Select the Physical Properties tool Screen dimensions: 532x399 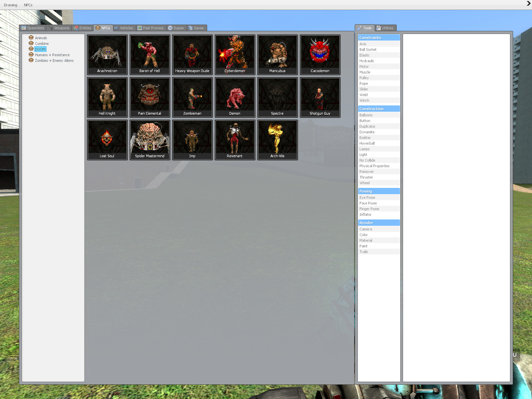point(379,166)
